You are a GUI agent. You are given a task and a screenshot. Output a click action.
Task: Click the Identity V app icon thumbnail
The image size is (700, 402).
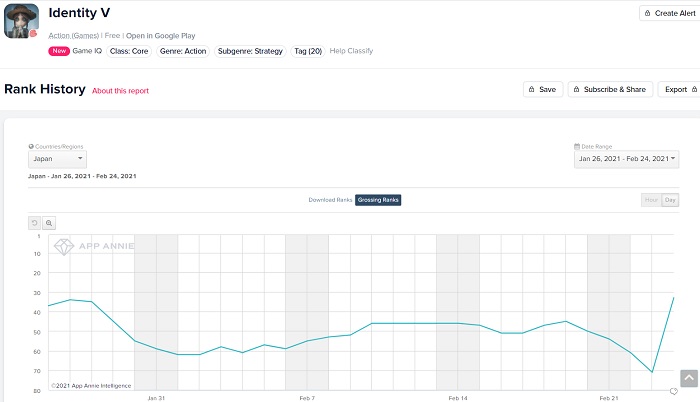pos(21,21)
